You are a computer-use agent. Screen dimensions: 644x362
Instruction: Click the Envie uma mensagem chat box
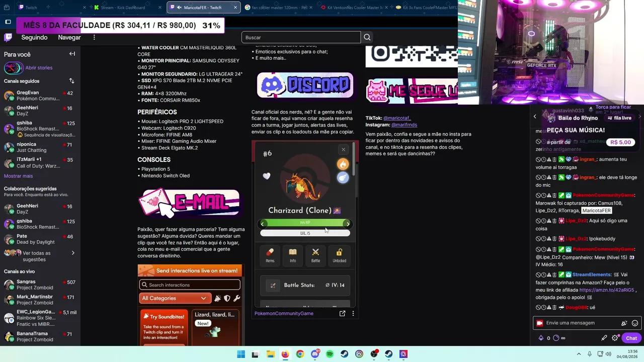587,323
